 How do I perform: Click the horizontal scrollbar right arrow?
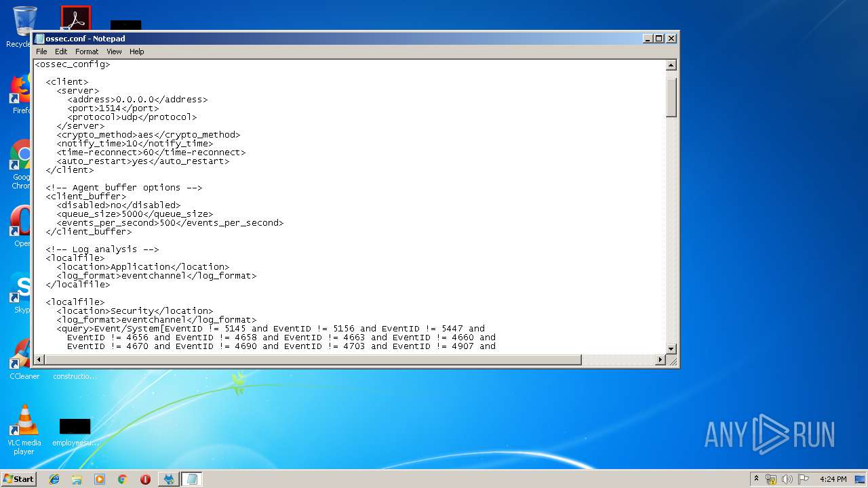tap(660, 360)
